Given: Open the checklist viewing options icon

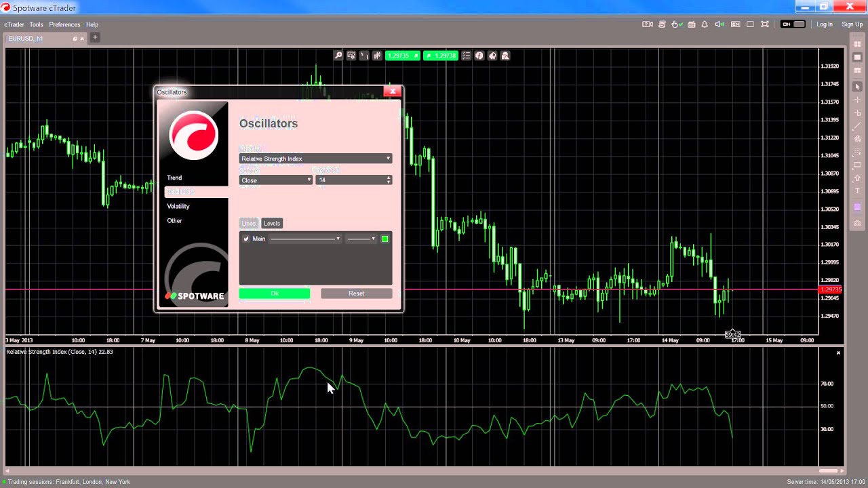Looking at the screenshot, I should (467, 56).
